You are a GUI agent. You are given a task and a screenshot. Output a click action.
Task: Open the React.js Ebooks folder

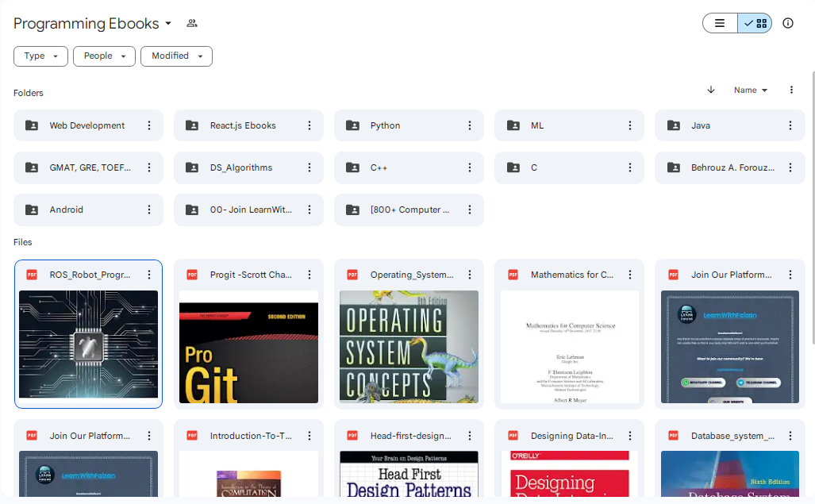pyautogui.click(x=248, y=125)
